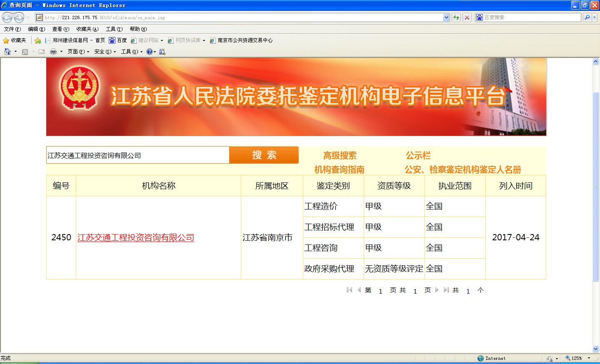Image resolution: width=600 pixels, height=364 pixels.
Task: Click the add to favorites bar star icon
Action: pos(38,40)
